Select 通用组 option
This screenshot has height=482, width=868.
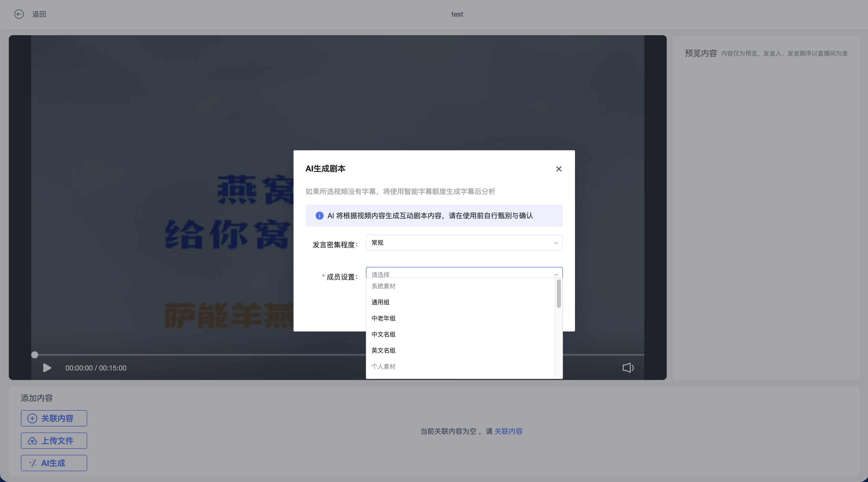click(460, 302)
